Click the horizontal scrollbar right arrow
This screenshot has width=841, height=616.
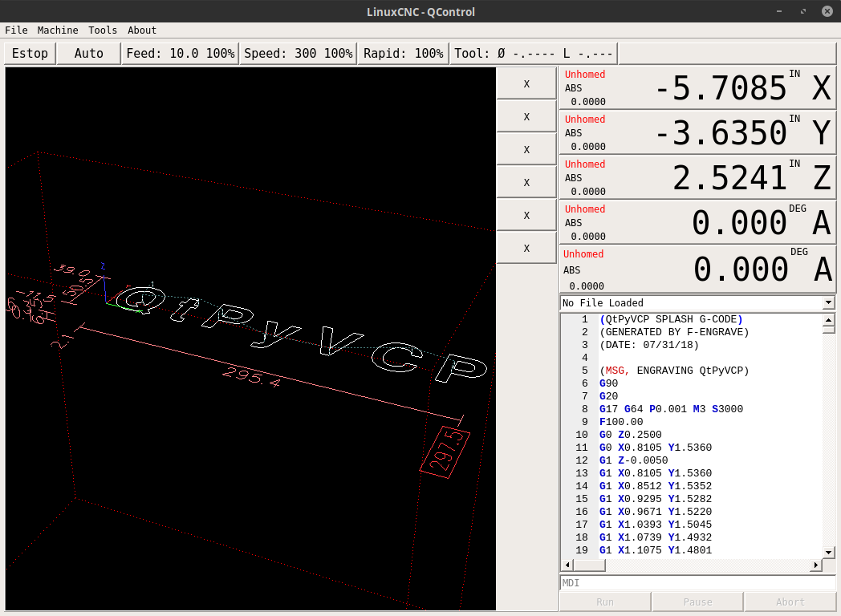(x=816, y=565)
